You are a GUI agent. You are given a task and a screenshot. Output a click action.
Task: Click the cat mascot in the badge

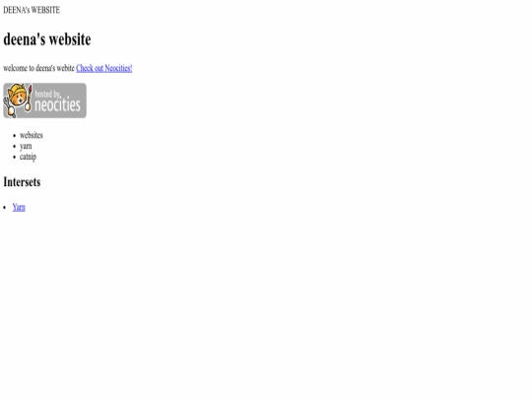tap(18, 100)
